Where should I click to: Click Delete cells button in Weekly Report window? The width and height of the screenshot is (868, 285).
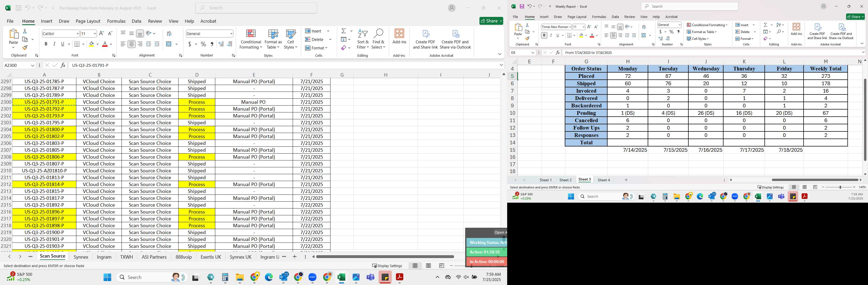point(742,32)
